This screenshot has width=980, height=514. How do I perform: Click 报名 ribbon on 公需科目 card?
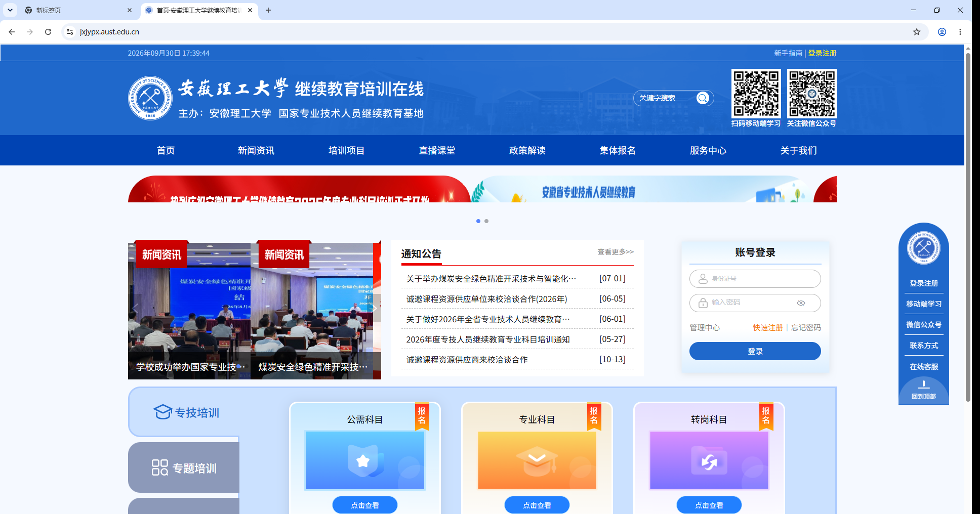(x=422, y=416)
